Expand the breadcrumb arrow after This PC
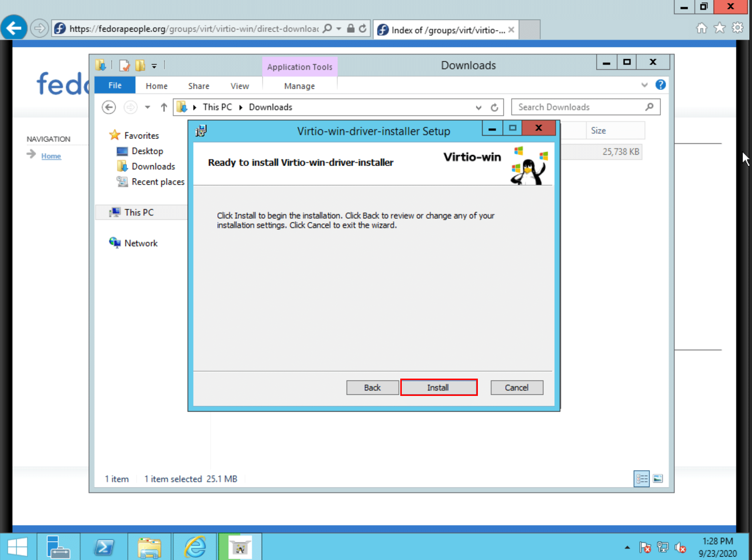Screen dimensions: 752x560 240,108
